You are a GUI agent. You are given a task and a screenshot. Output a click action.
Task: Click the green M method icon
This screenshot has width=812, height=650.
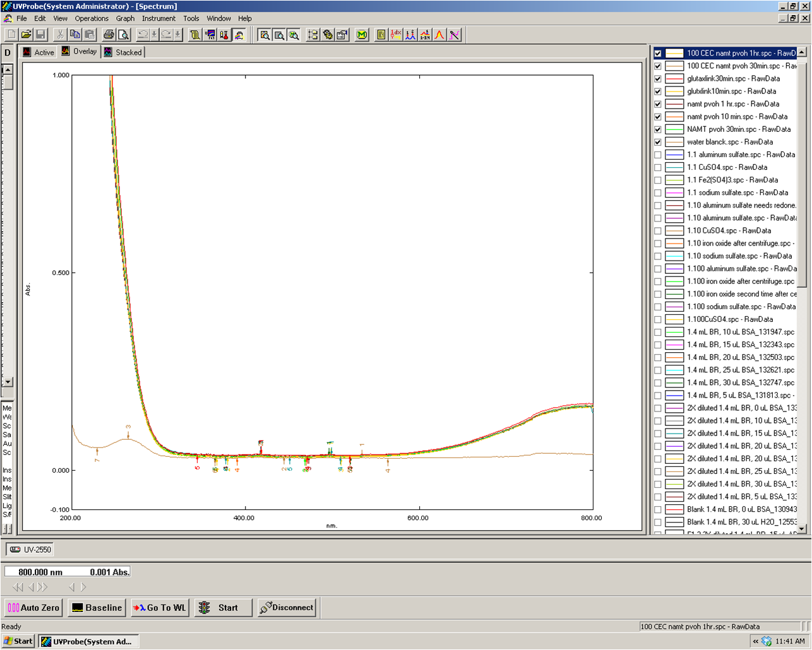(x=362, y=35)
